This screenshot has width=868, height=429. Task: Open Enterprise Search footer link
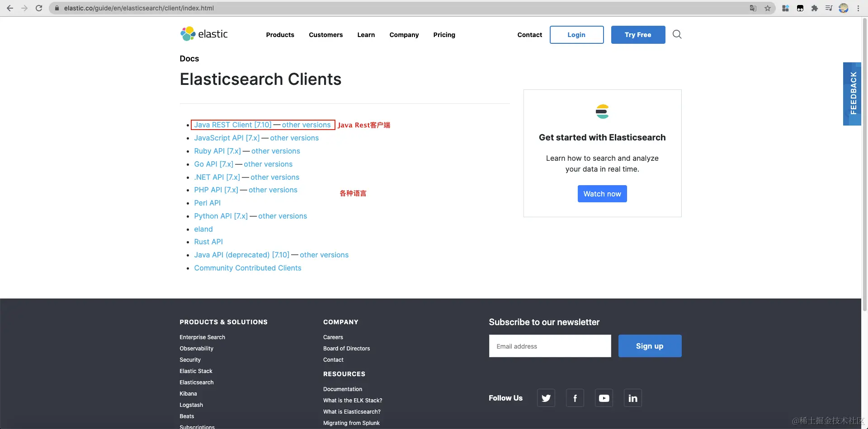tap(203, 337)
